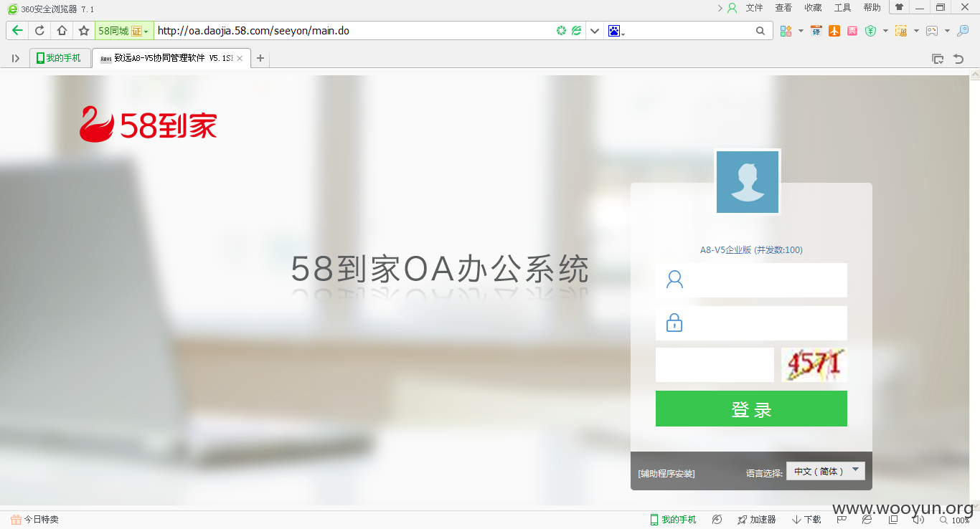The image size is (980, 529).
Task: Open the tab list icon at right of tab bar
Action: click(937, 59)
